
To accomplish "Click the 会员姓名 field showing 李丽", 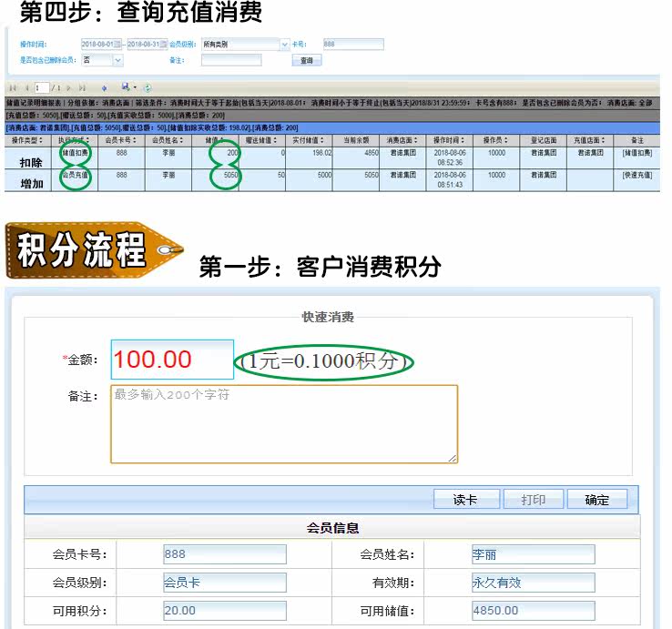I will (x=534, y=554).
